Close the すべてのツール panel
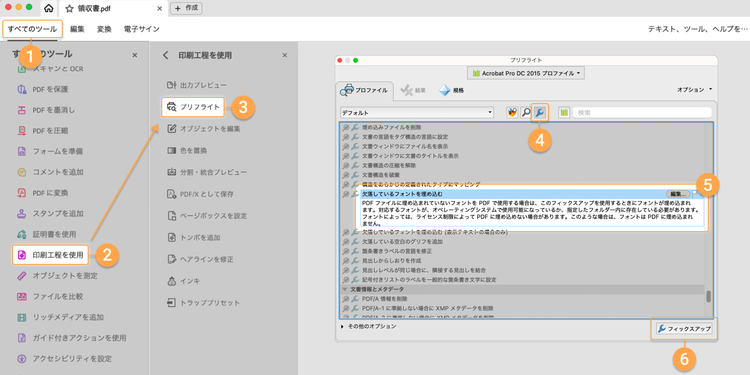This screenshot has height=375, width=750. (134, 55)
